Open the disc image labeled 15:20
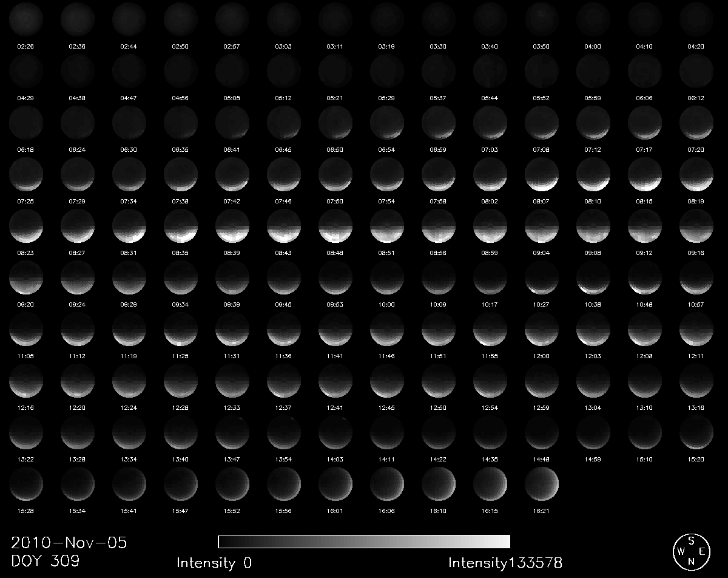Viewport: 728px width, 578px height. pyautogui.click(x=696, y=431)
